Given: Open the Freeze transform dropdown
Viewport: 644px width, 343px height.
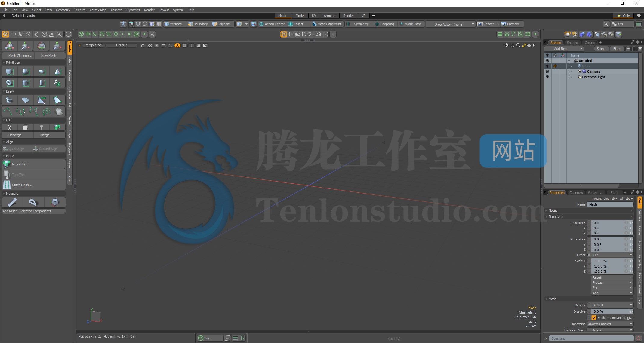Looking at the screenshot, I should pyautogui.click(x=612, y=283).
